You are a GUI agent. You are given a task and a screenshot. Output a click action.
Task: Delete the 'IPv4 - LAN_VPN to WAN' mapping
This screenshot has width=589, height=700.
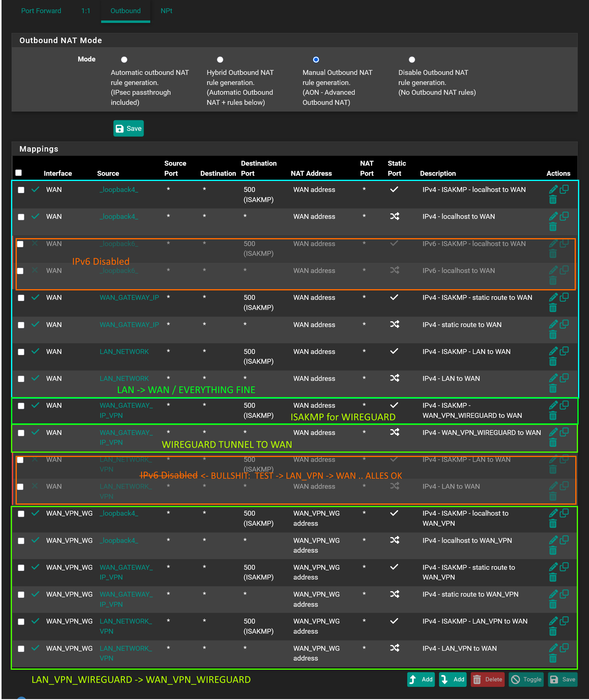pyautogui.click(x=553, y=658)
